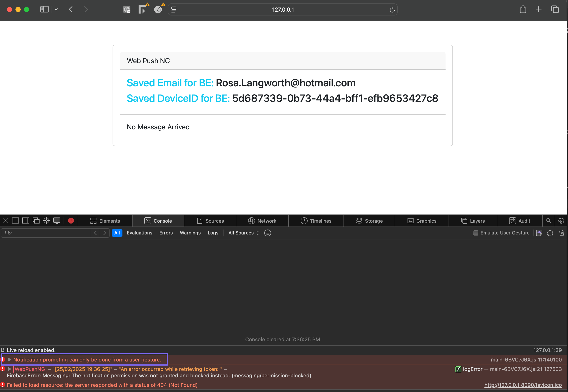Expand the Notification prompting error entry
The image size is (568, 392).
point(10,359)
